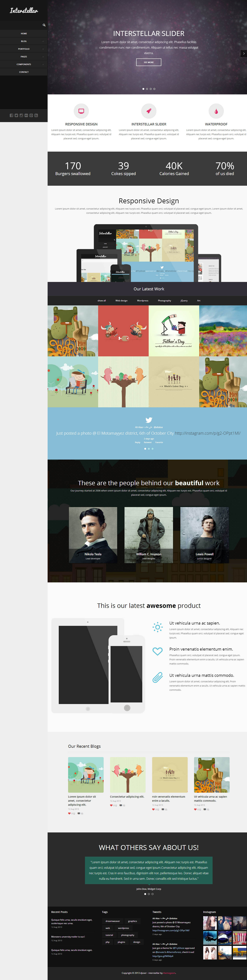Click the comments icon under 'Consectetur adipiscing elit' blog

(121, 805)
